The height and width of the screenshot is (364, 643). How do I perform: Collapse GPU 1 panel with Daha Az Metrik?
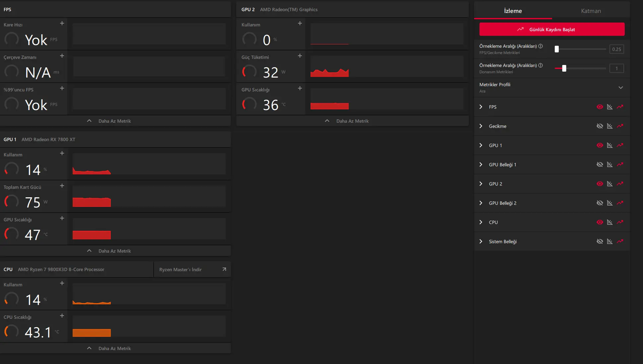(x=115, y=251)
